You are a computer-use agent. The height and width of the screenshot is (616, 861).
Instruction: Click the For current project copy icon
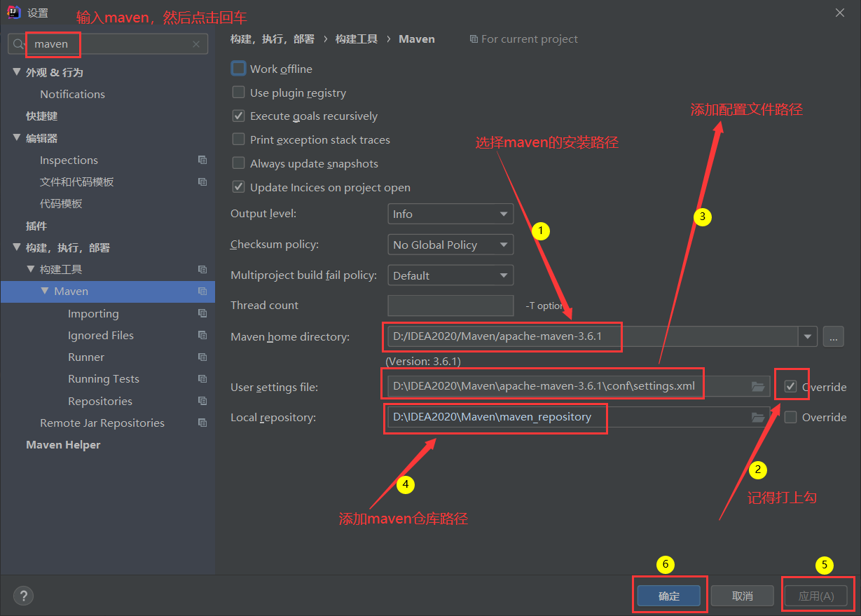[x=474, y=39]
